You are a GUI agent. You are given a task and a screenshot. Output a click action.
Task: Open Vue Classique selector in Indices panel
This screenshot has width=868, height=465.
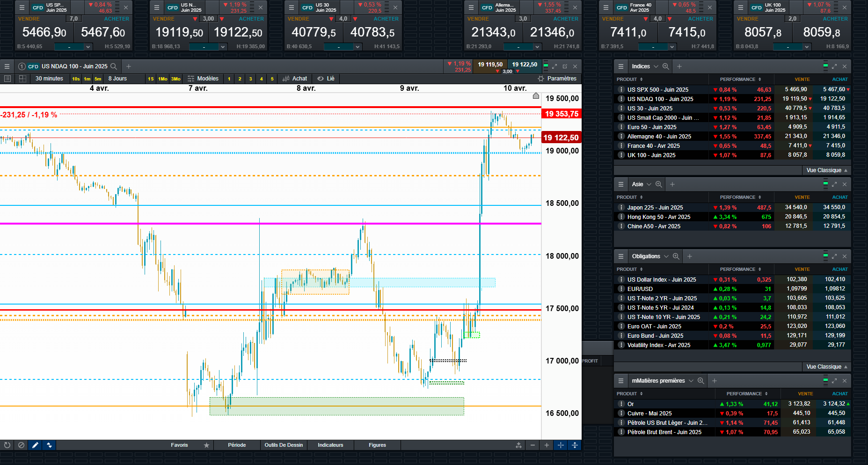coord(827,170)
